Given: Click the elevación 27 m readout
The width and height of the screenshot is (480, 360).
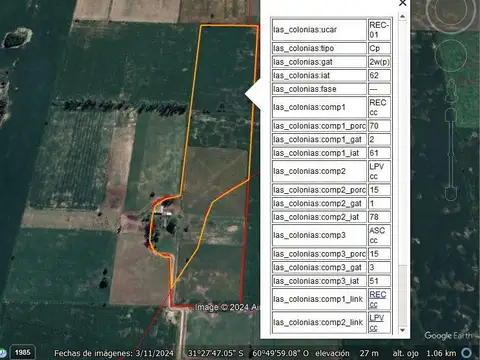Looking at the screenshot, I should tap(347, 353).
